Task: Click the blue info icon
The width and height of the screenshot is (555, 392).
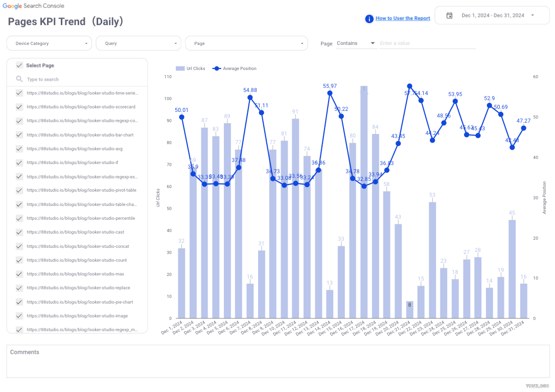Action: tap(369, 19)
